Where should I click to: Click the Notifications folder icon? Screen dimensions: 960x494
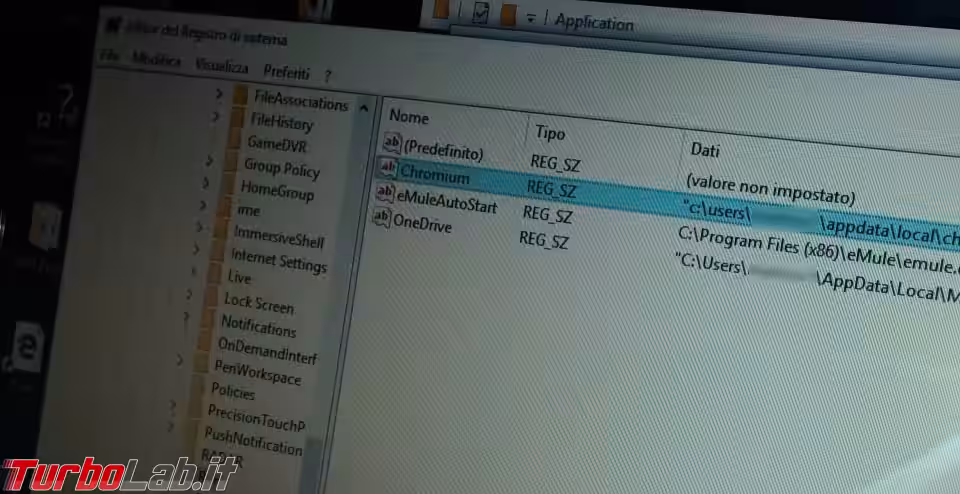(208, 319)
